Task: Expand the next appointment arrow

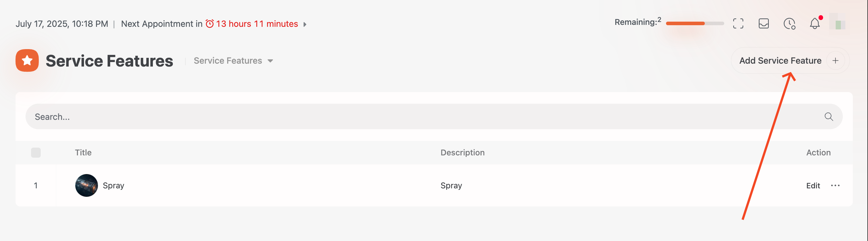Action: 305,24
